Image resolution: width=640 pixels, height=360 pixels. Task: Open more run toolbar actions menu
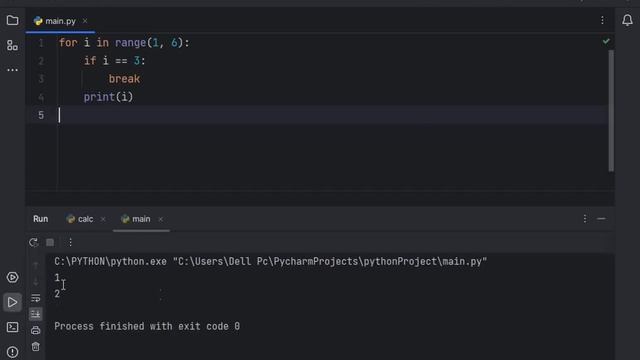[70, 242]
